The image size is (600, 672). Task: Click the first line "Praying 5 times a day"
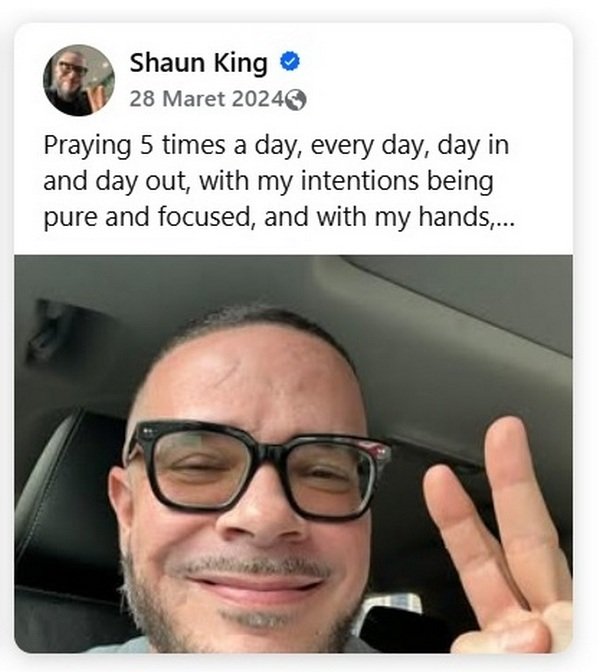coord(276,146)
